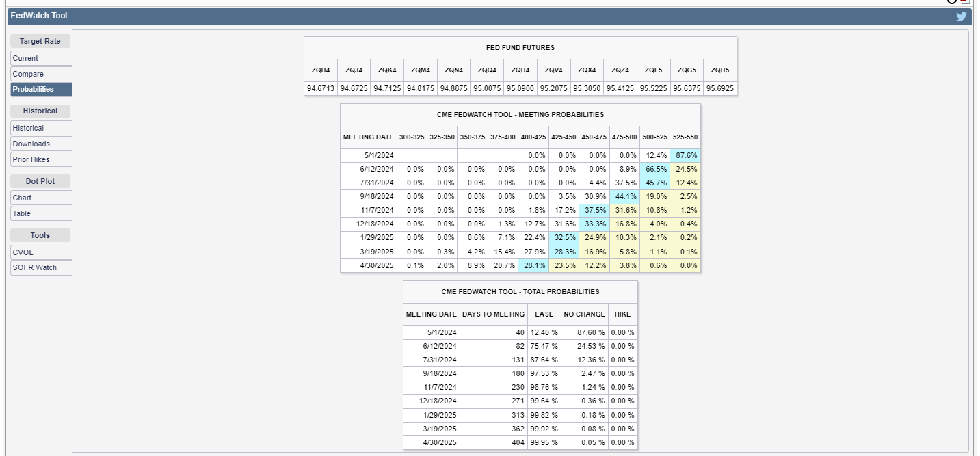Click the 5/1/2024 date in Meeting Probabilities
The height and width of the screenshot is (456, 980).
(x=369, y=156)
